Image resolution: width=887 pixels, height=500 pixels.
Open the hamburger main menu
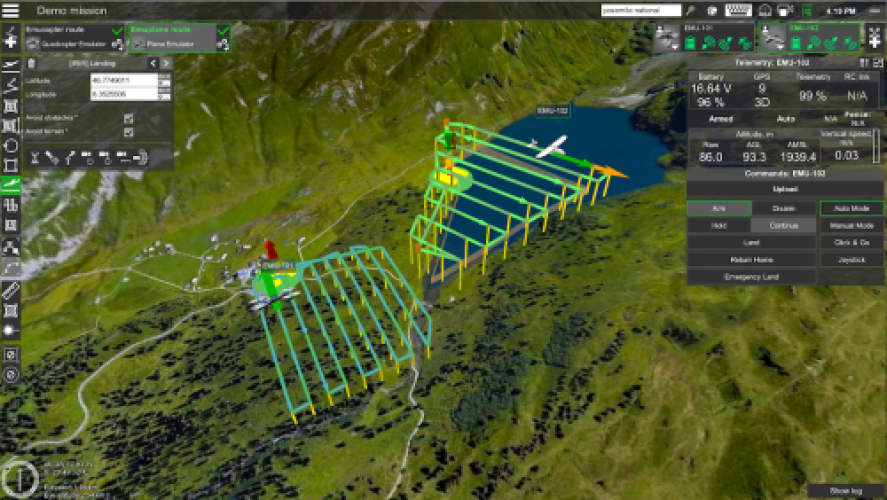click(11, 10)
